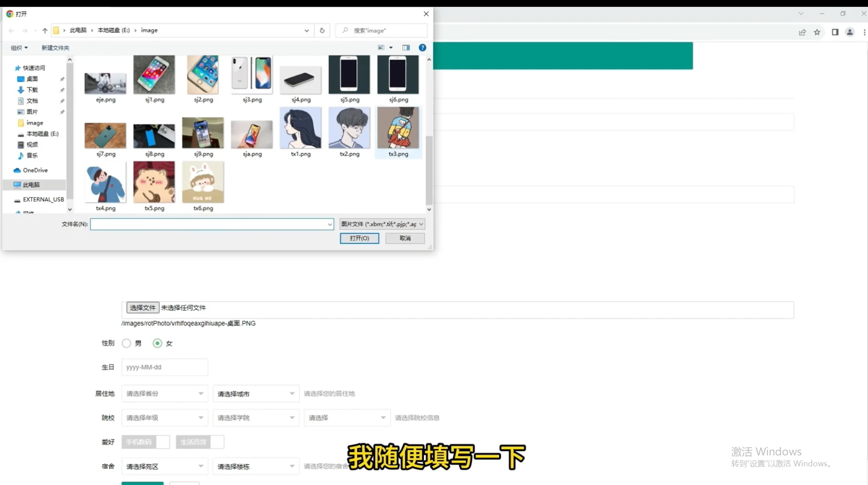
Task: Open the help icon in the file dialog
Action: point(422,47)
